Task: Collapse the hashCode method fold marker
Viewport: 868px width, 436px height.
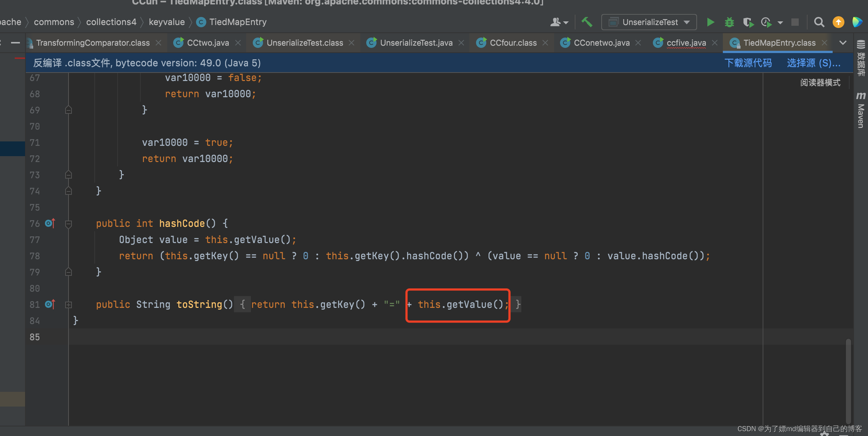Action: coord(69,224)
